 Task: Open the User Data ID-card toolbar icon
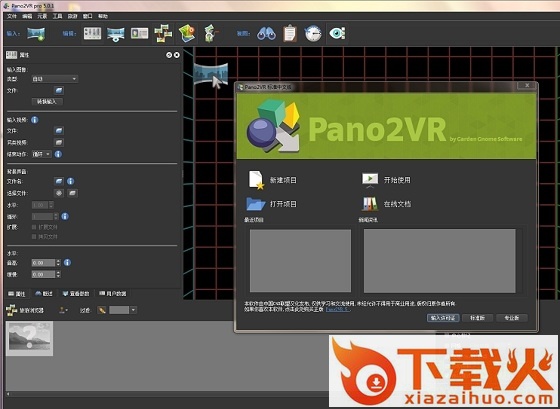point(139,34)
